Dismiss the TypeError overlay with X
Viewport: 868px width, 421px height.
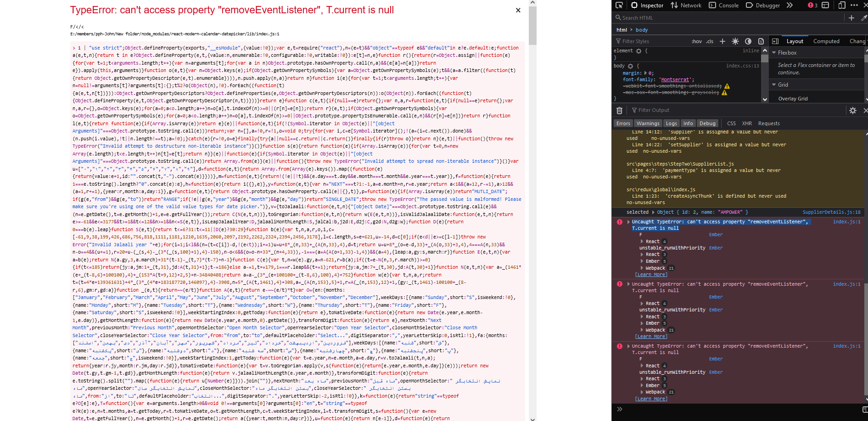(518, 10)
